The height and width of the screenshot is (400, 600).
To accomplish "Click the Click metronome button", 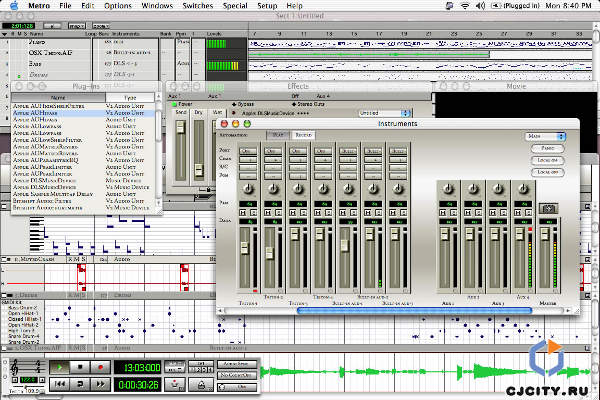I will tap(236, 387).
